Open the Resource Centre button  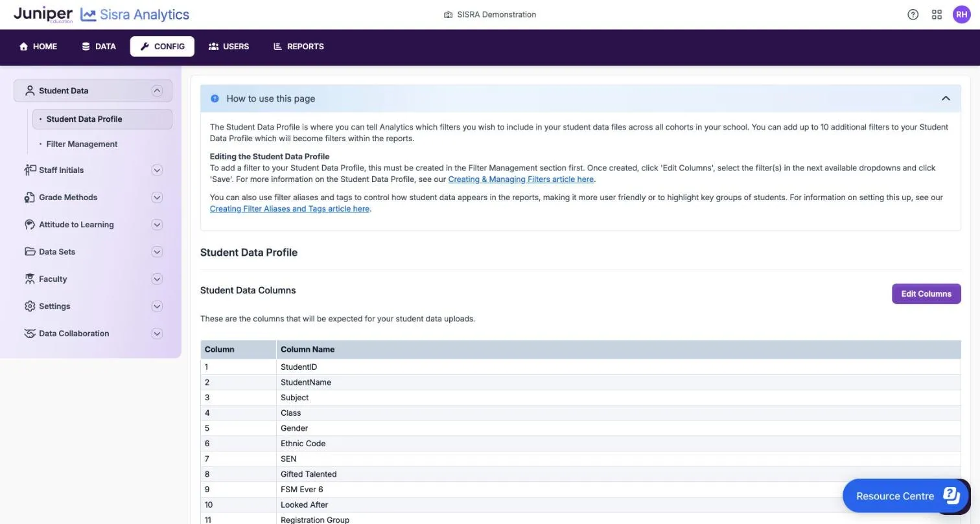click(x=905, y=496)
